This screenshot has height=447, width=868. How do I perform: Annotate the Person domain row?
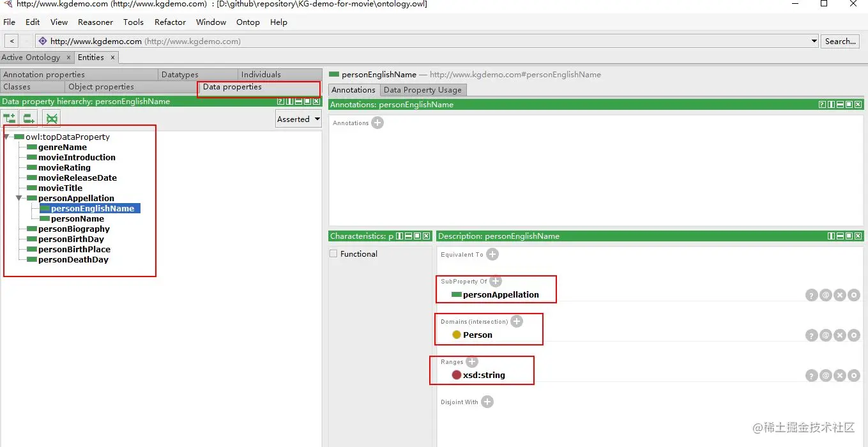[x=825, y=335]
